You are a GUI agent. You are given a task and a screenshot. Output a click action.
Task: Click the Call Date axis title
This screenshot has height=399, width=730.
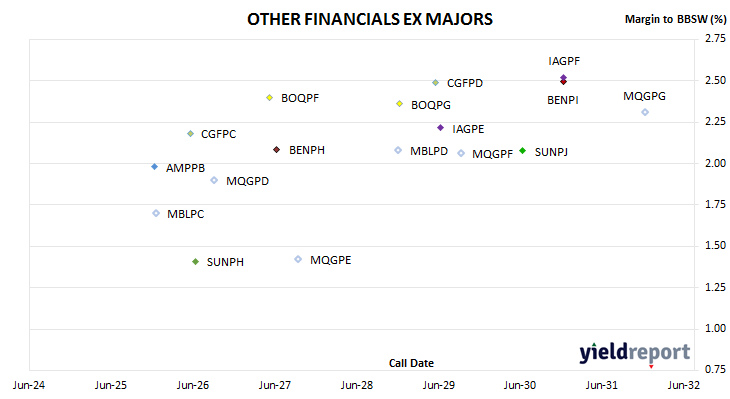tap(411, 363)
